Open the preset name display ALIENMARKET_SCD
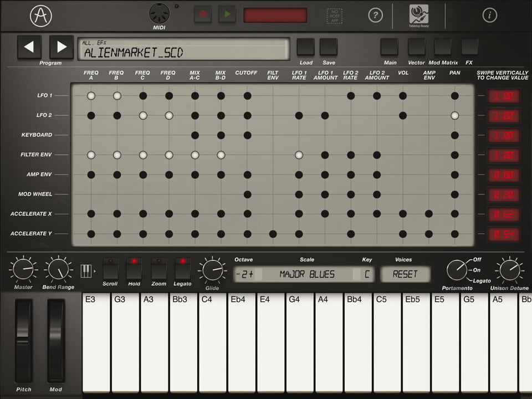 (x=183, y=49)
